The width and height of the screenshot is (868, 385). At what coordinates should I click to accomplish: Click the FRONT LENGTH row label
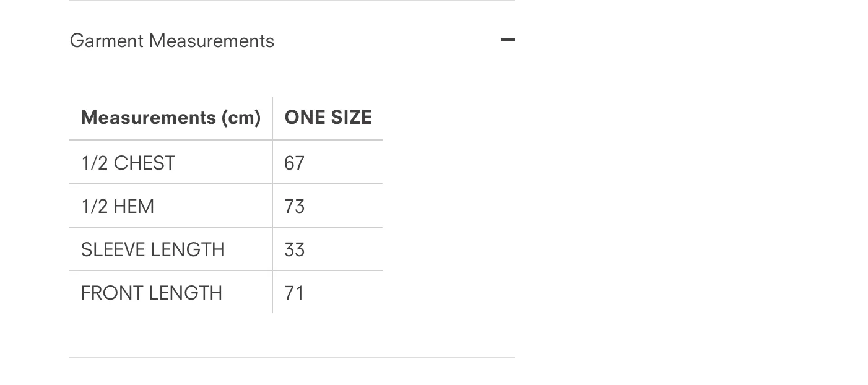pyautogui.click(x=152, y=293)
